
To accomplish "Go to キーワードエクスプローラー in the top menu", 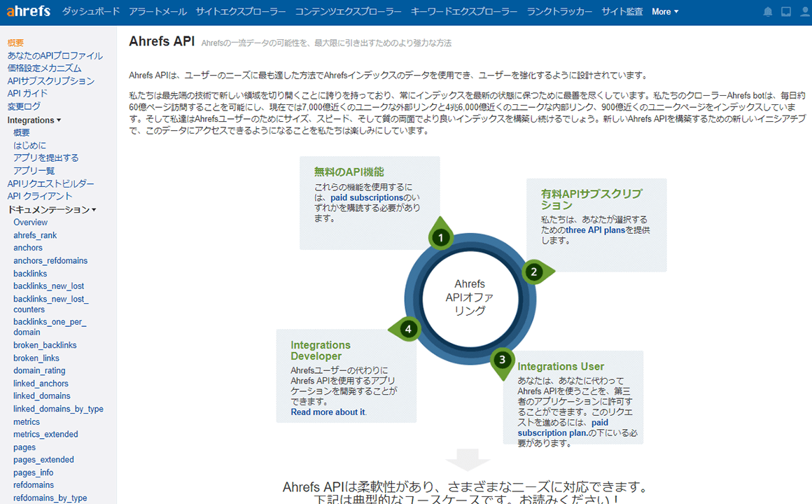I will [x=463, y=12].
